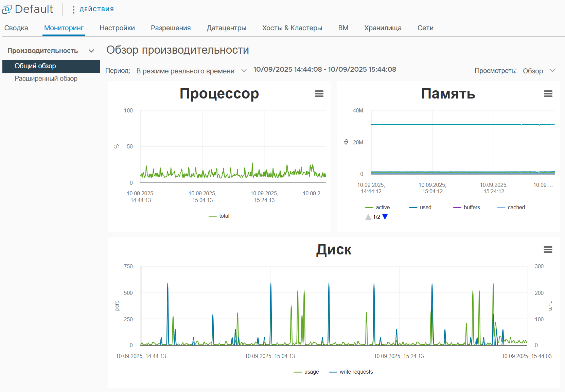This screenshot has height=392, width=565.
Task: Switch to the Сети tab
Action: (425, 28)
